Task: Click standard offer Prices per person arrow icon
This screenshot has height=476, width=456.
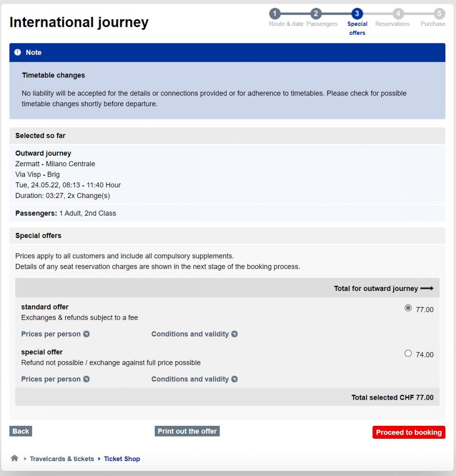Action: [86, 334]
